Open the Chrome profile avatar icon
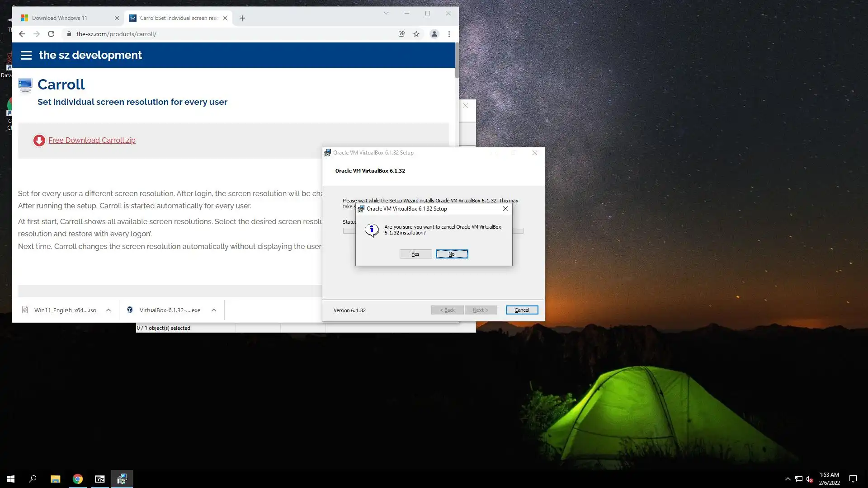868x488 pixels. point(434,34)
